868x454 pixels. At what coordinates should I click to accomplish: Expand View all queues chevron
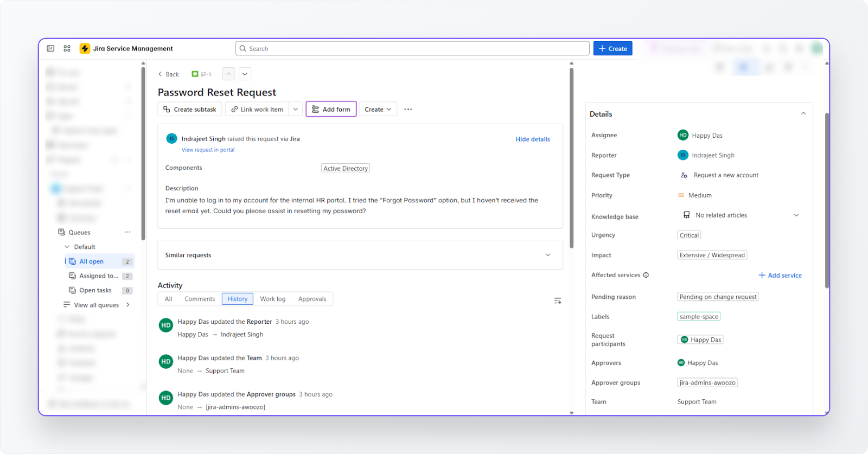tap(128, 305)
